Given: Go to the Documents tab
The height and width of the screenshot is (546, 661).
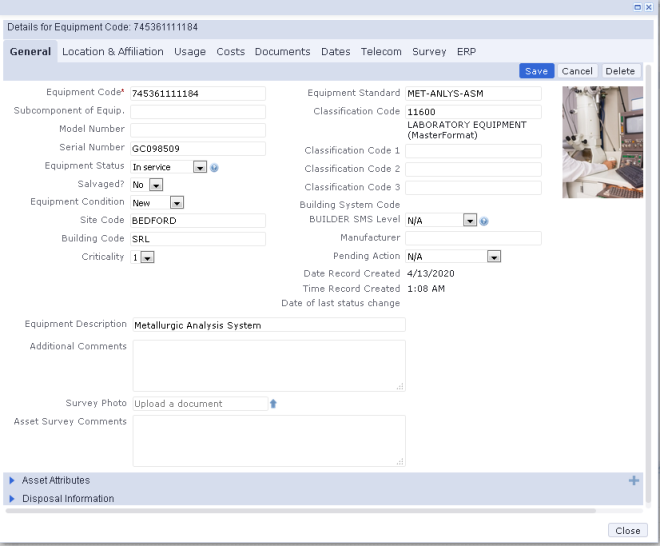Looking at the screenshot, I should pyautogui.click(x=282, y=52).
